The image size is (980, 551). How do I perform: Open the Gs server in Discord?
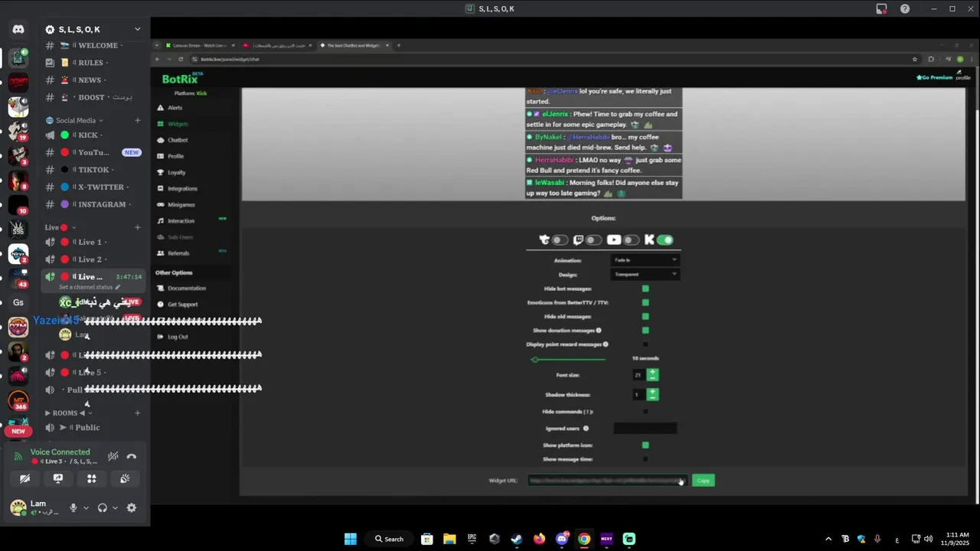click(18, 302)
